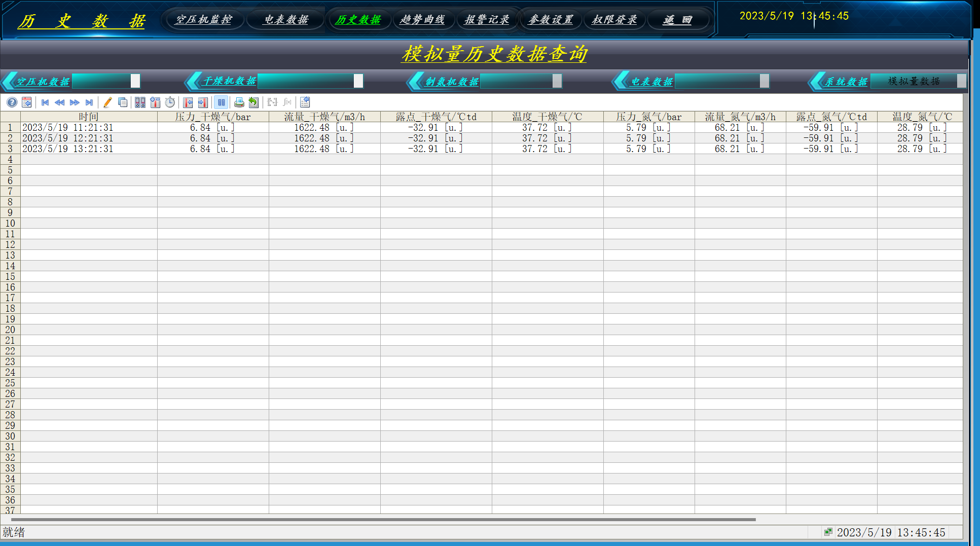Screen dimensions: 980x546
Task: Open the time range clock icon
Action: click(170, 102)
